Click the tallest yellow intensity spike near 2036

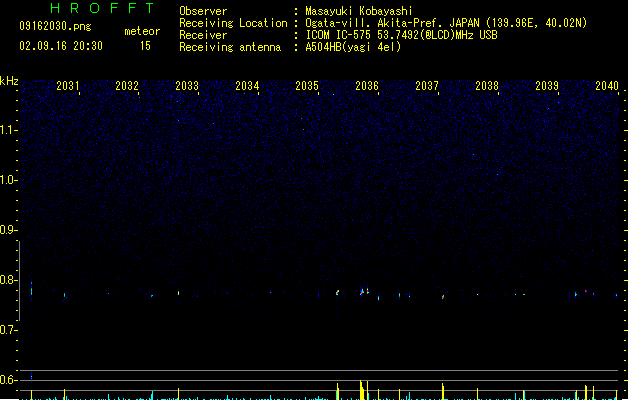(361, 390)
